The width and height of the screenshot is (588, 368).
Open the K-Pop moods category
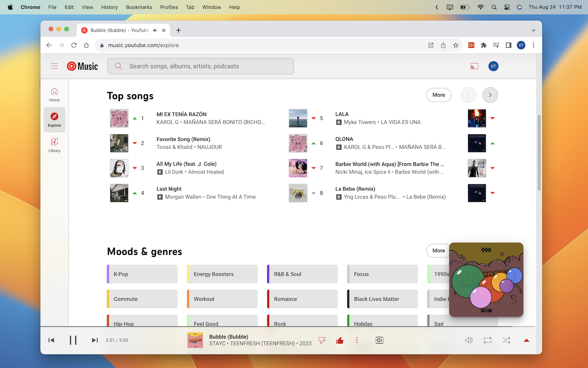tap(141, 274)
